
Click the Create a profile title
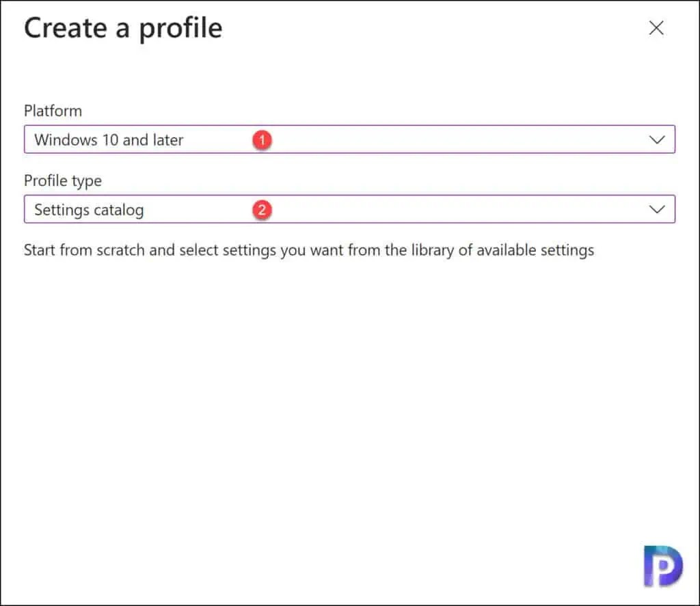123,28
